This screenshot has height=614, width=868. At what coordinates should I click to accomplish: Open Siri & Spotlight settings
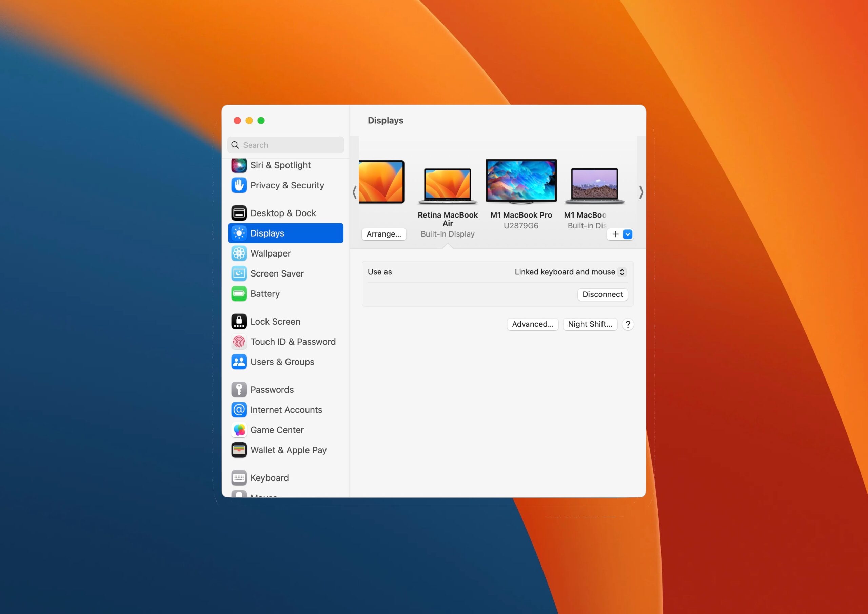[x=280, y=165]
